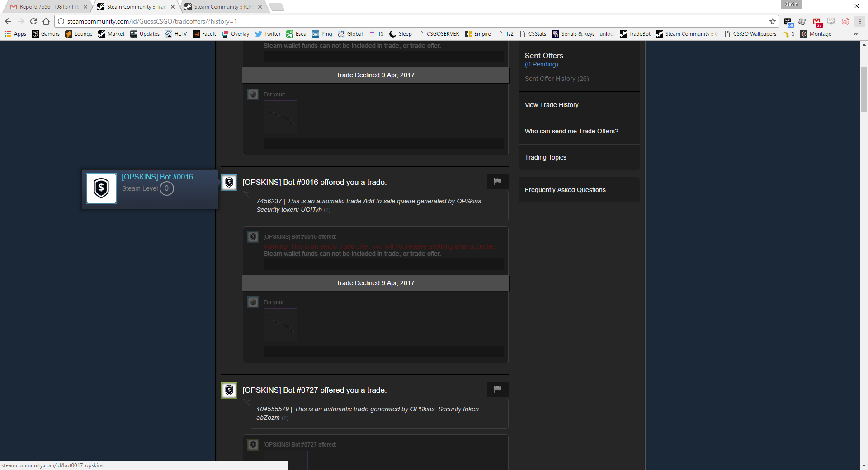Image resolution: width=868 pixels, height=470 pixels.
Task: Open the Updates bookmark
Action: point(145,34)
